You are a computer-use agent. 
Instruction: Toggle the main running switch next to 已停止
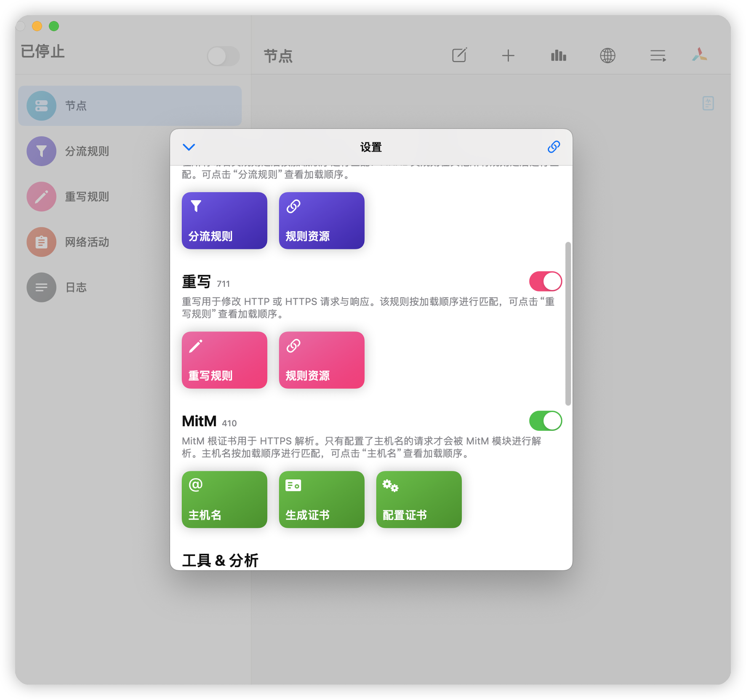(223, 56)
